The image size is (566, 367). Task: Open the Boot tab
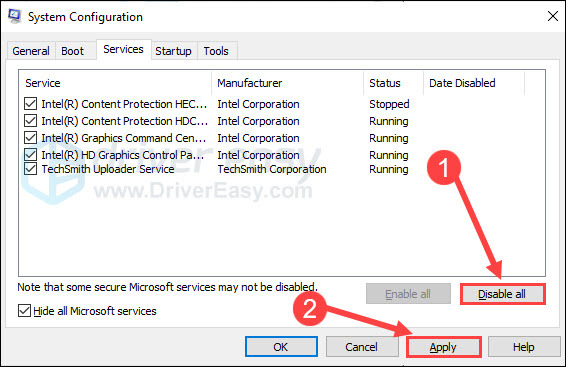tap(73, 51)
